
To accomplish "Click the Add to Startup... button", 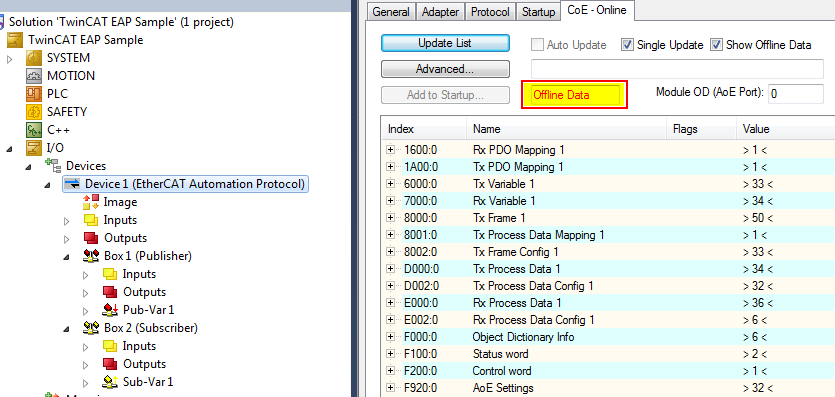I will 445,95.
